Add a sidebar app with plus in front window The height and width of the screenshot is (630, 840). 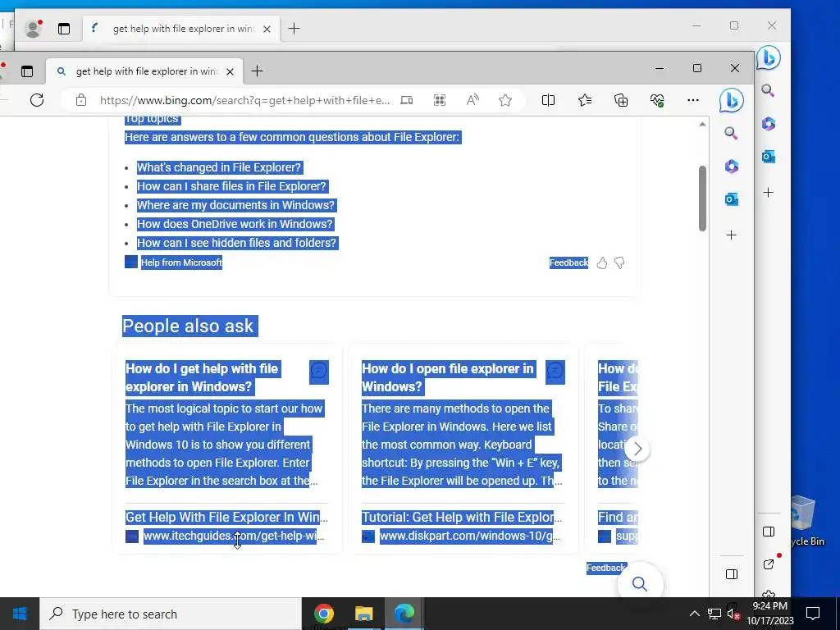pos(731,235)
